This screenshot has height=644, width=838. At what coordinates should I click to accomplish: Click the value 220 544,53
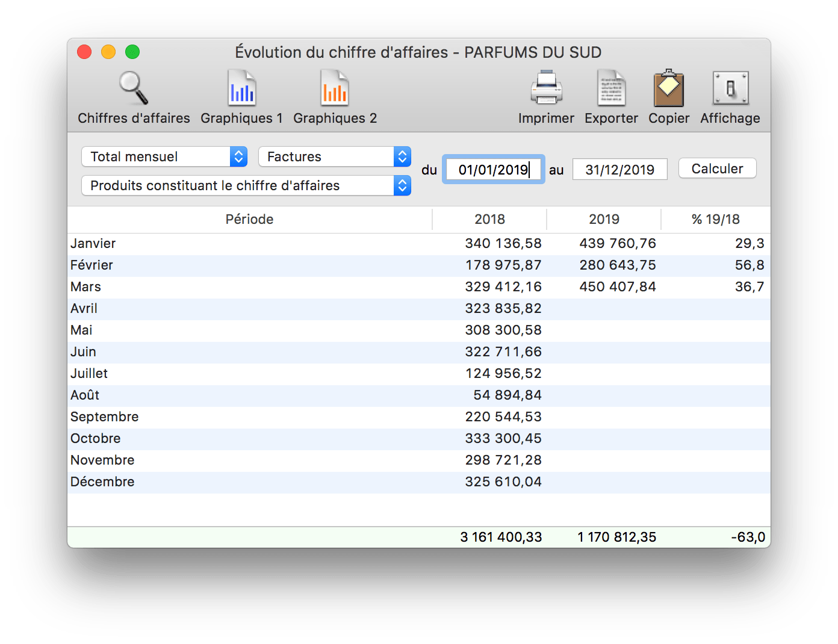(x=503, y=416)
